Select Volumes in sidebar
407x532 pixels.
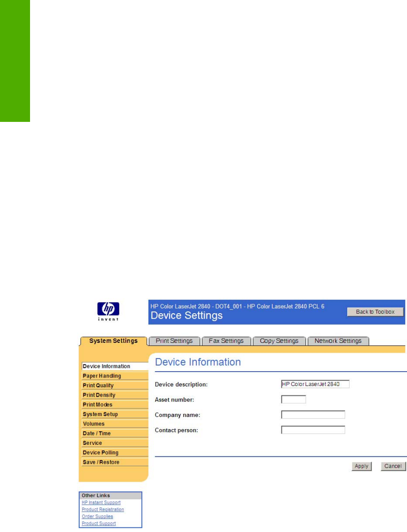coord(115,424)
